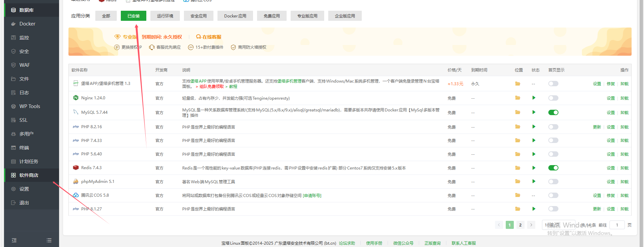Click the next page arrow
This screenshot has height=247, width=644.
(531, 225)
